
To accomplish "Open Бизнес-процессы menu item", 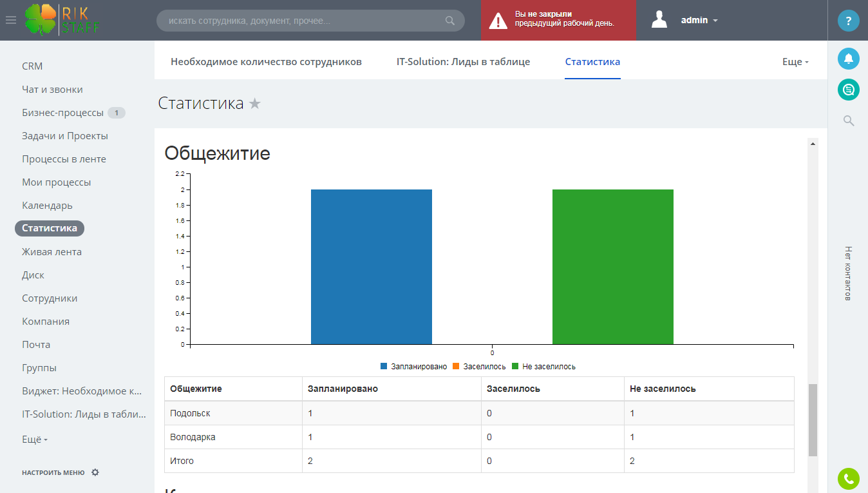I will coord(62,113).
